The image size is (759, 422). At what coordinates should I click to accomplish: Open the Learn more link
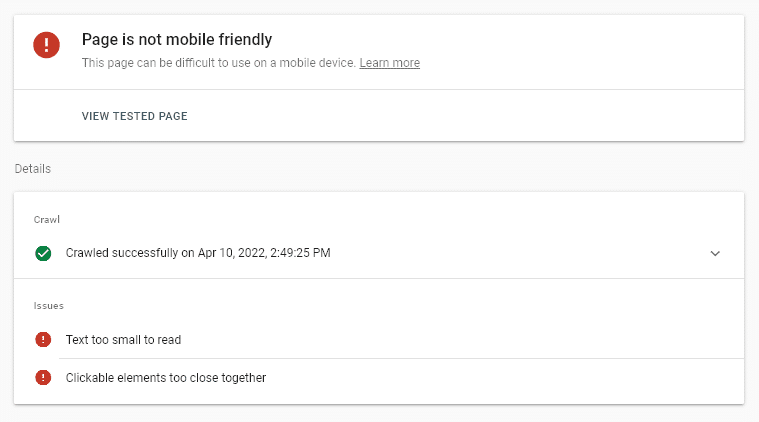390,63
